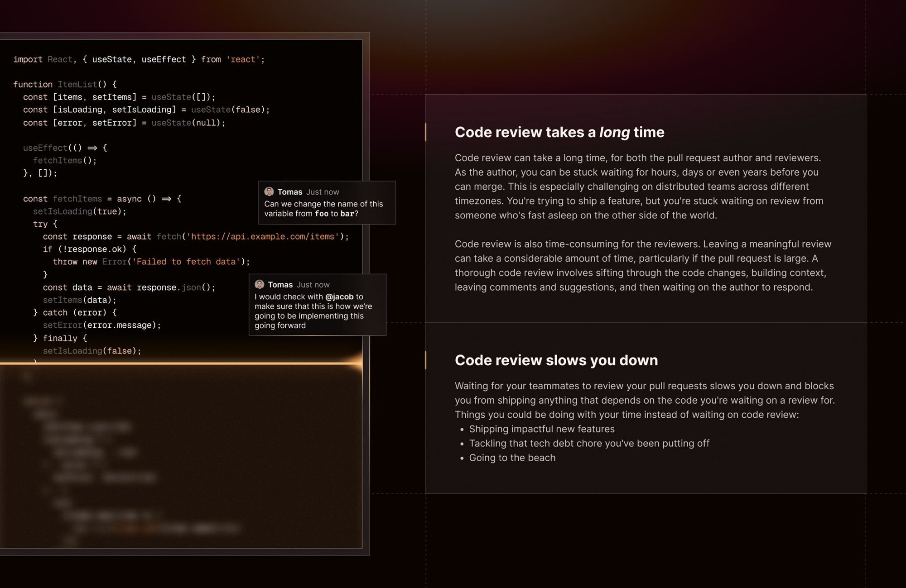Screen dimensions: 906x588
Task: Click 'Just now' timestamp in @jacob comment
Action: pos(313,285)
